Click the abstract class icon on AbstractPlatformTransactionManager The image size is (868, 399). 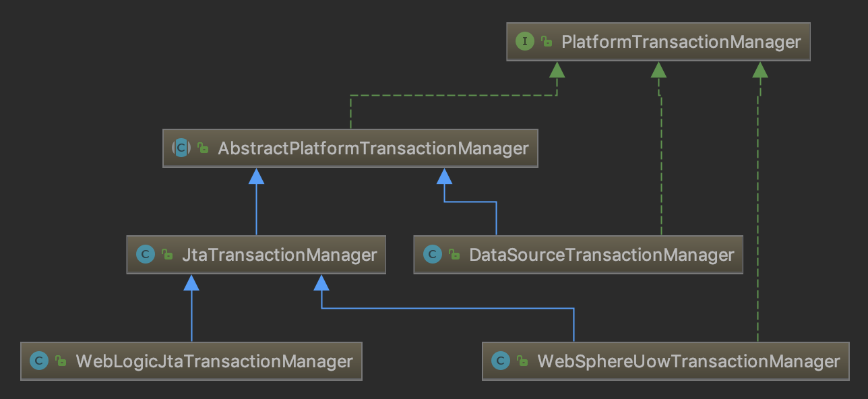181,148
